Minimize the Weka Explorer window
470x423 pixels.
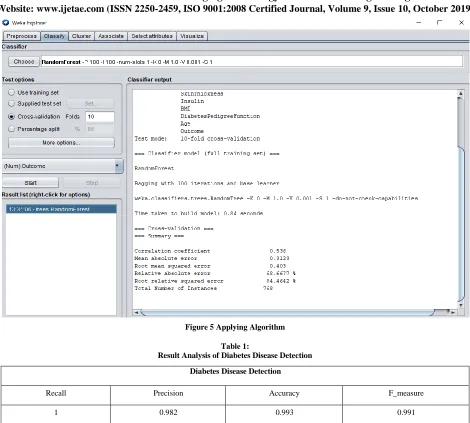tap(419, 23)
